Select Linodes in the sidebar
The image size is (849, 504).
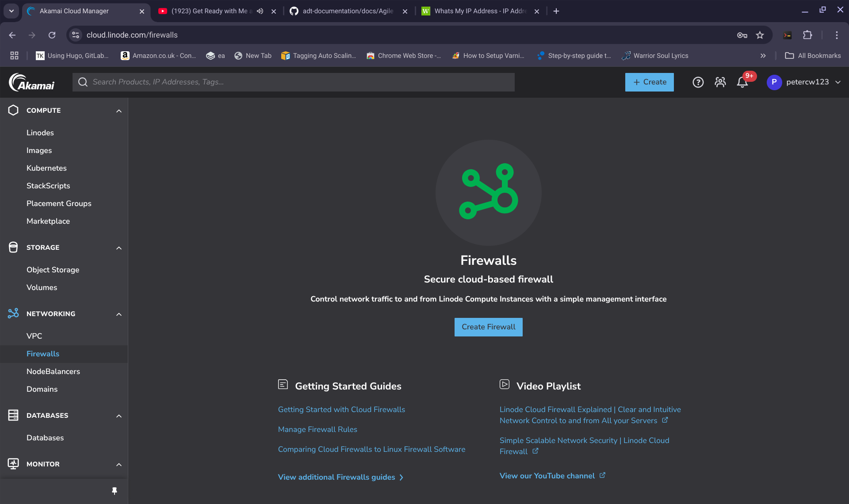click(x=40, y=133)
